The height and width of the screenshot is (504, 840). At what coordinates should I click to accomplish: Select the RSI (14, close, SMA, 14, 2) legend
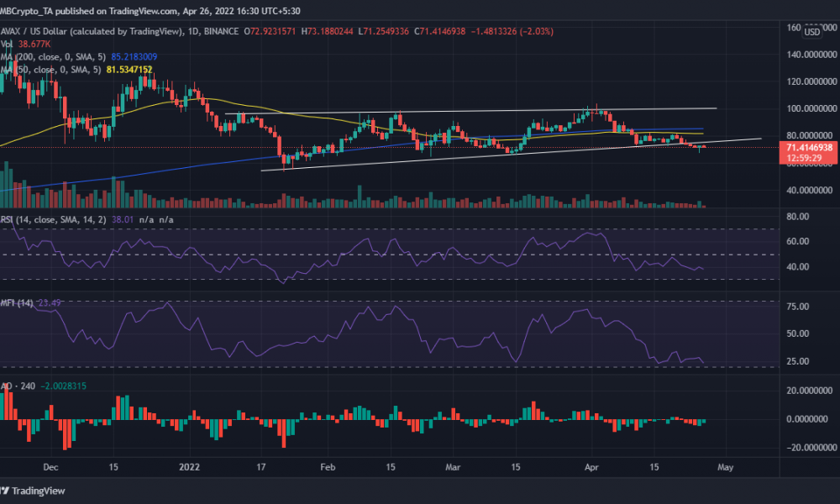click(53, 219)
